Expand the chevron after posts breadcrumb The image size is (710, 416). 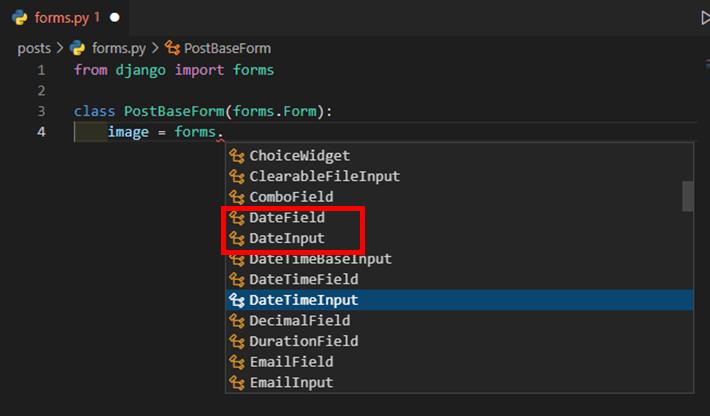pos(60,48)
